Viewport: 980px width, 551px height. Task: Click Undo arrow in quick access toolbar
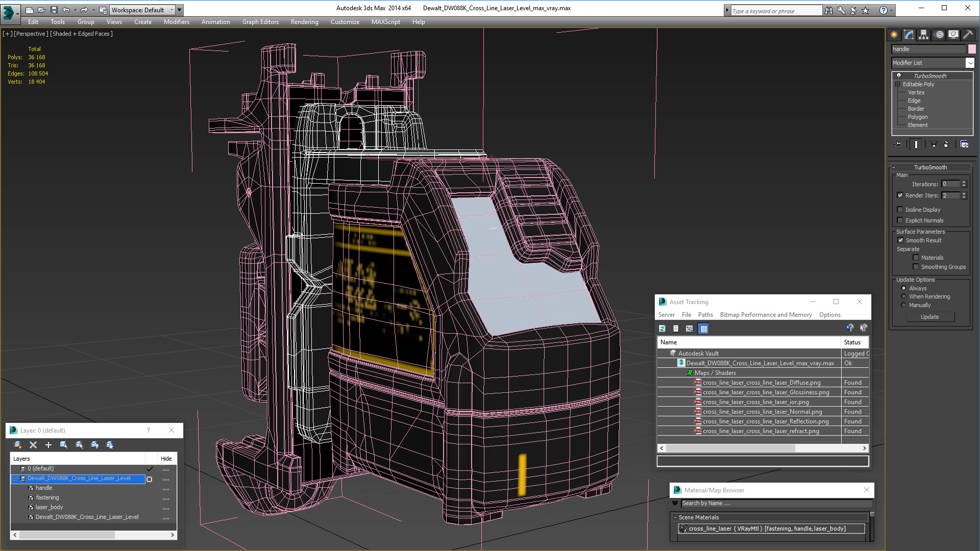(66, 10)
